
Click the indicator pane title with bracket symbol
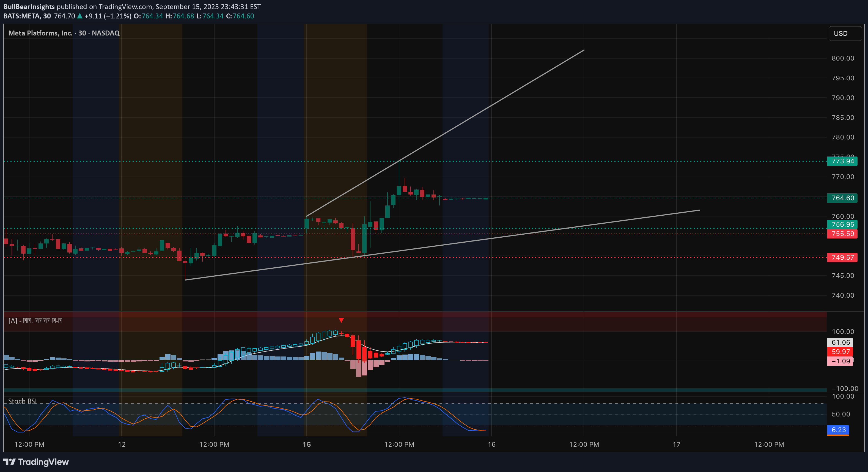coord(35,321)
